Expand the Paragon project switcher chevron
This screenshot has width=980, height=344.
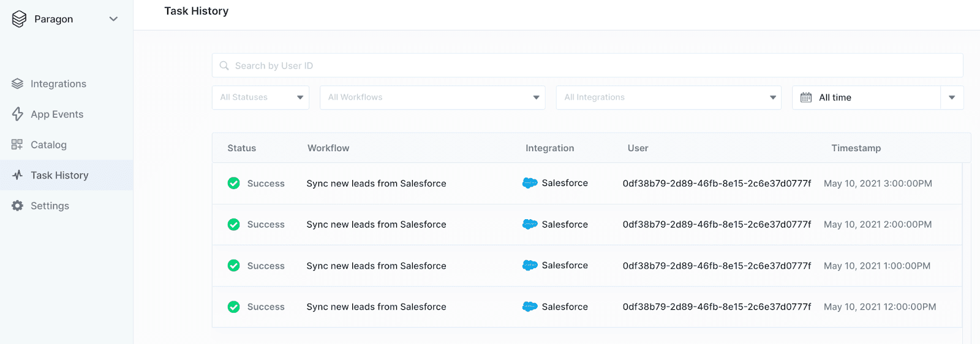tap(113, 19)
